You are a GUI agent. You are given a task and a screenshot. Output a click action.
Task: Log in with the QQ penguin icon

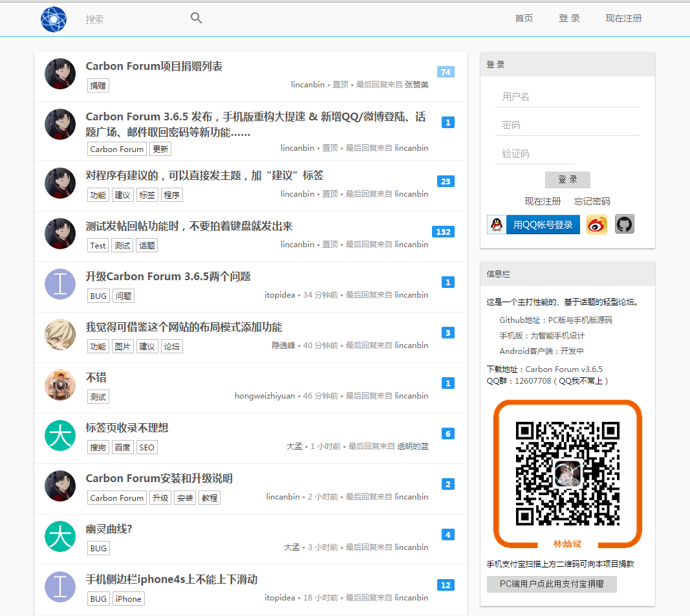[497, 225]
